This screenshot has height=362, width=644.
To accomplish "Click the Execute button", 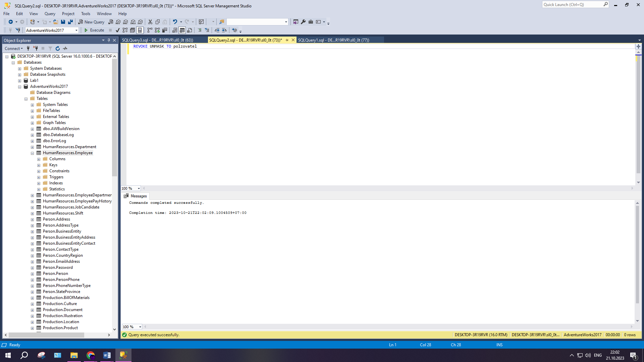I will 94,30.
